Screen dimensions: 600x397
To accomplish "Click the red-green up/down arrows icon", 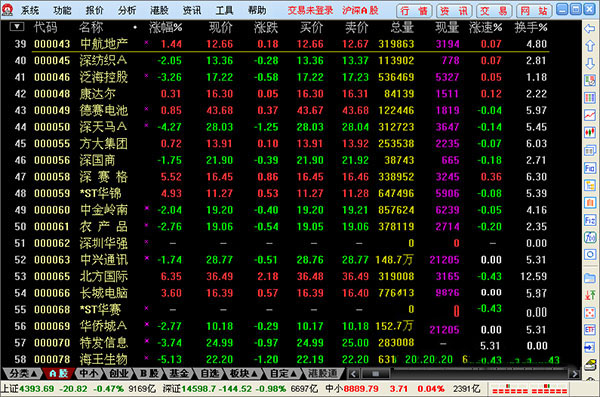I will [590, 295].
